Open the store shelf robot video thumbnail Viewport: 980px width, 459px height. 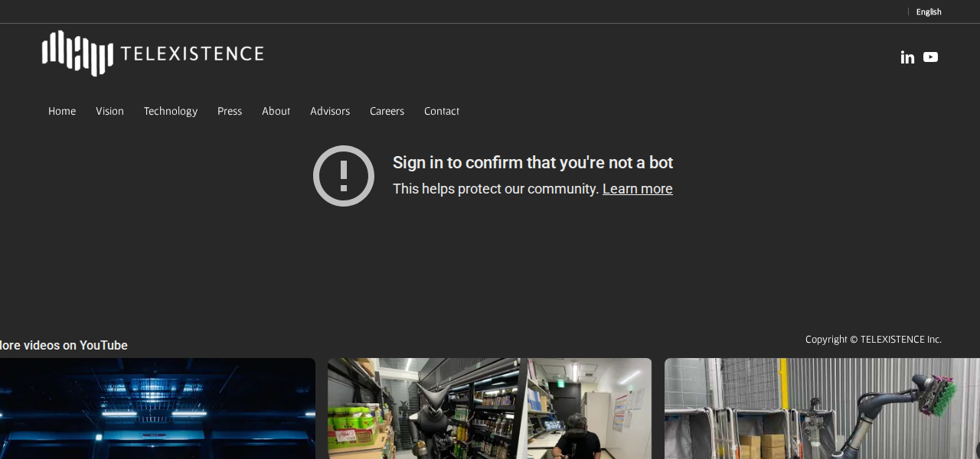pyautogui.click(x=490, y=409)
